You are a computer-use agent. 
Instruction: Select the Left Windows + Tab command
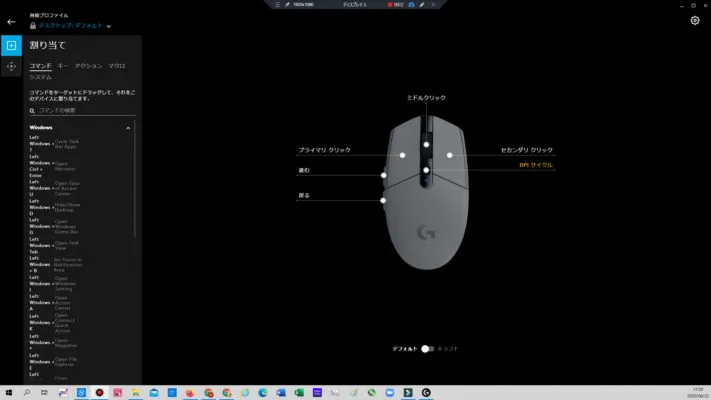pyautogui.click(x=54, y=245)
